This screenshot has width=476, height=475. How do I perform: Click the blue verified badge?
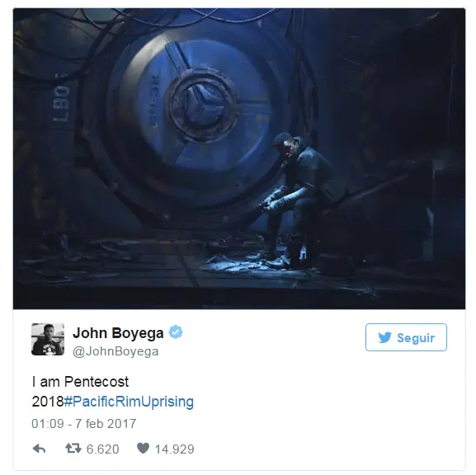tap(176, 332)
